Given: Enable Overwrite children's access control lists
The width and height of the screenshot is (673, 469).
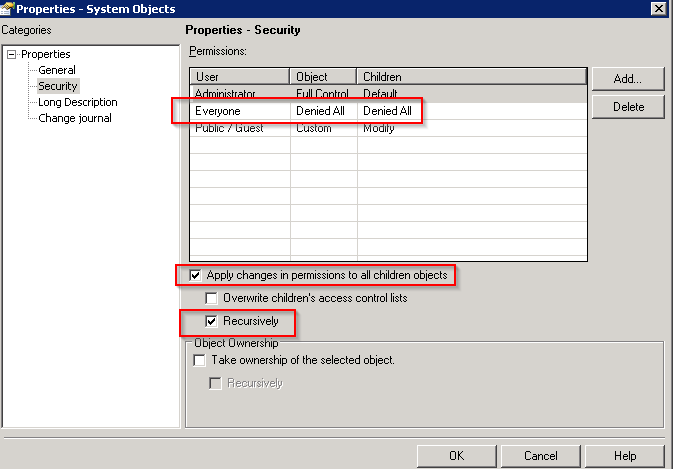Looking at the screenshot, I should [x=211, y=298].
